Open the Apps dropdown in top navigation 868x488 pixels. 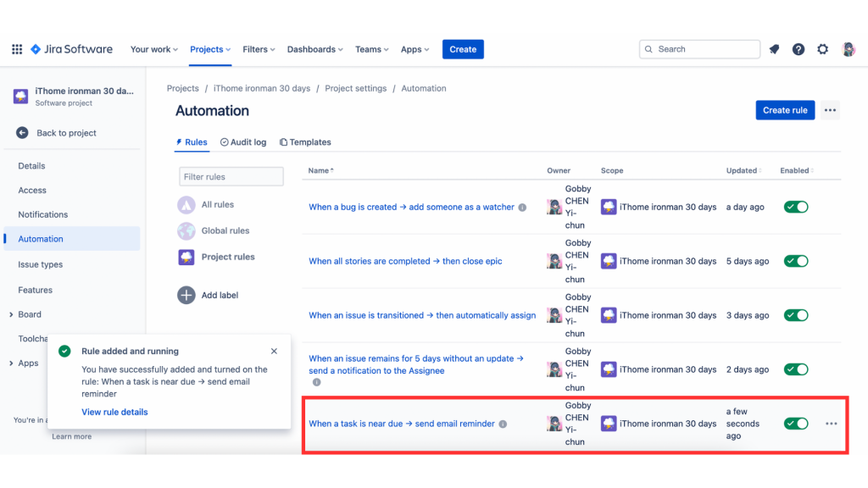point(415,49)
